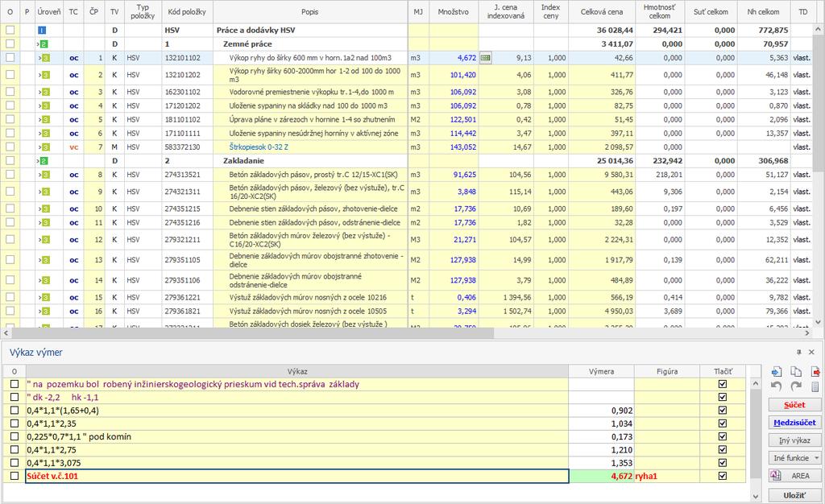Close the Výkaz výmer panel
The height and width of the screenshot is (504, 825).
[811, 352]
